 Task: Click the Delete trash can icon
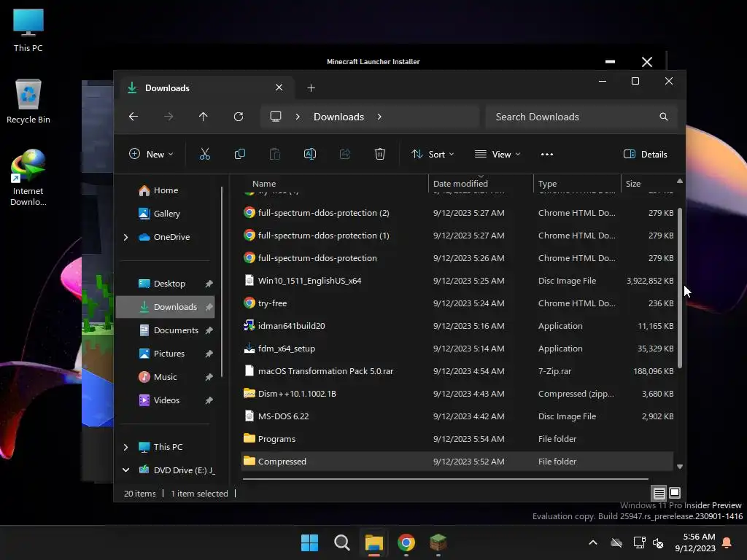click(x=379, y=154)
